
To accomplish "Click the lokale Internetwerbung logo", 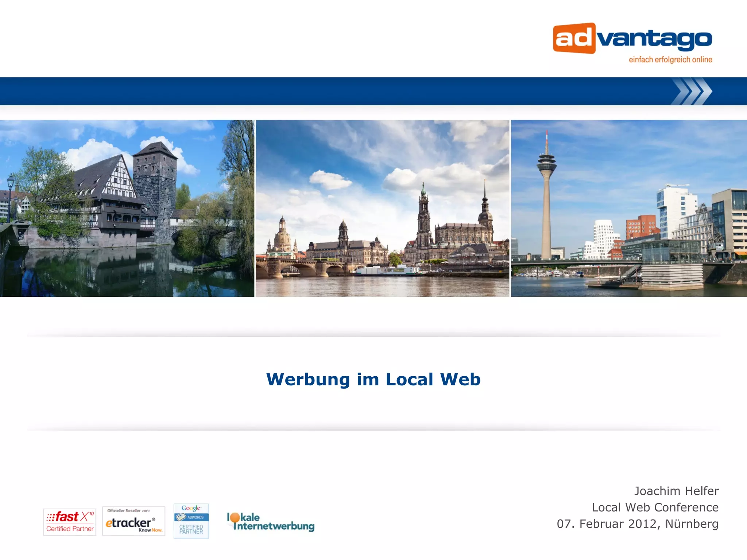I will pos(271,522).
